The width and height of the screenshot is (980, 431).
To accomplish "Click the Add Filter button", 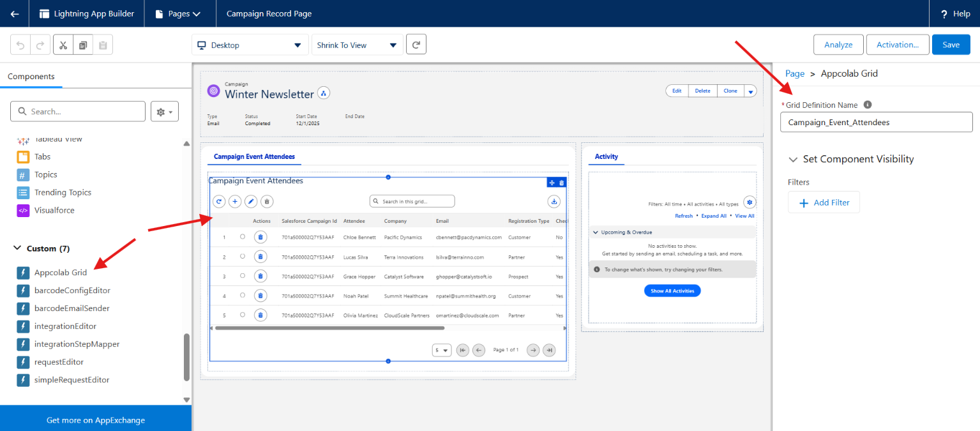I will [824, 202].
